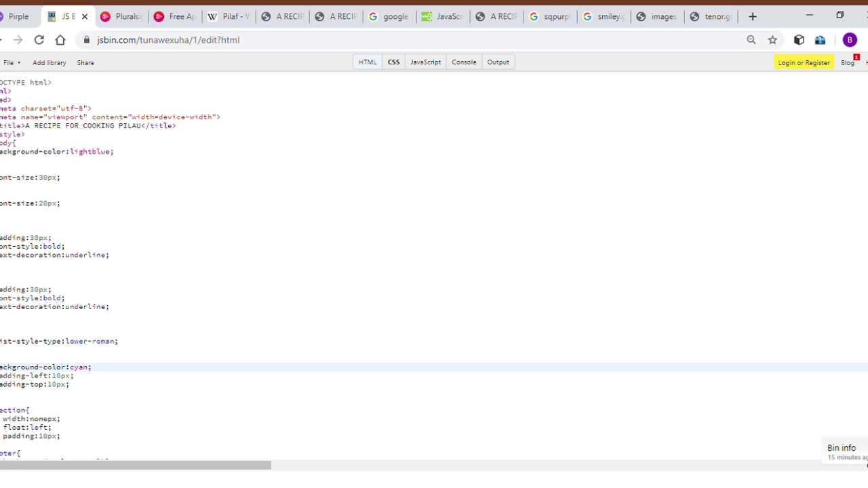Open the smiley Google search tab

pyautogui.click(x=604, y=16)
